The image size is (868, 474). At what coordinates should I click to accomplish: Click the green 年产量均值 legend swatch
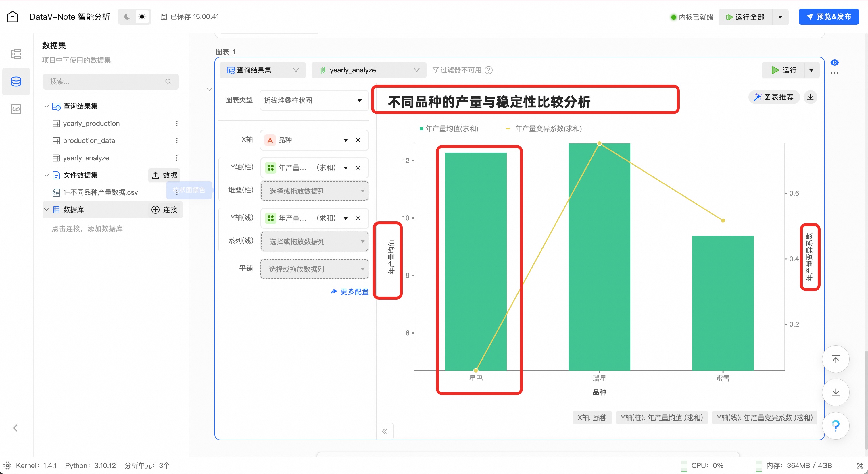(421, 128)
